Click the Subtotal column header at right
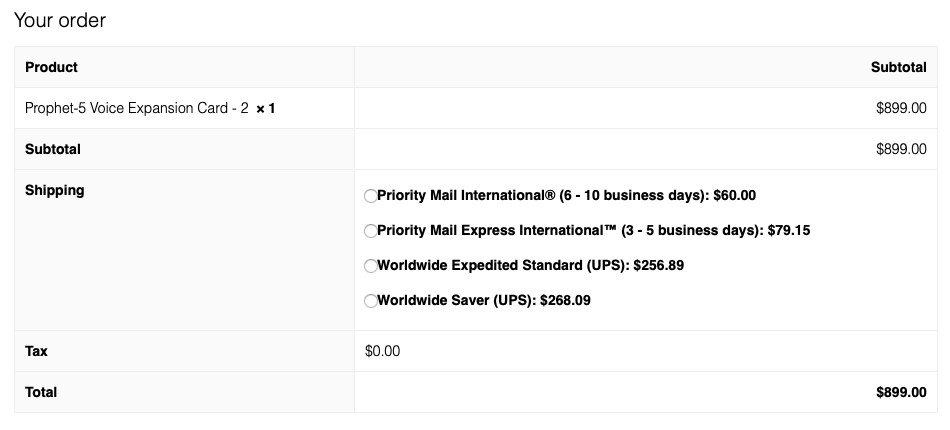Viewport: 950px width, 430px height. [x=899, y=68]
